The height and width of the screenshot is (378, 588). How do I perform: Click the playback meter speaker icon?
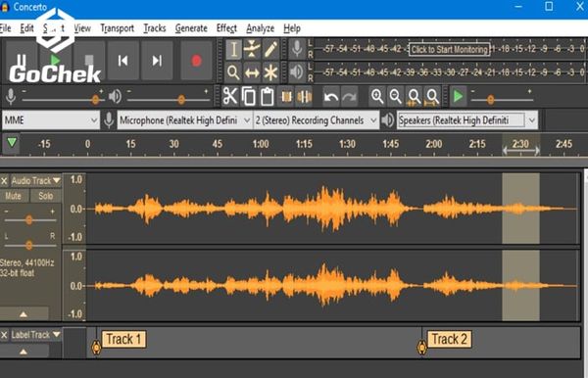tap(297, 71)
